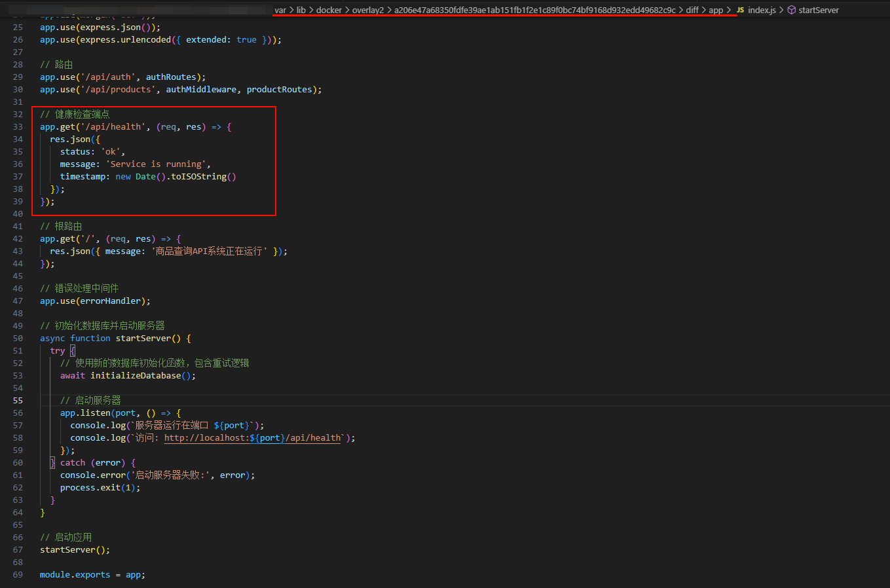This screenshot has width=890, height=588.
Task: Select the 'diff' breadcrumb folder
Action: [x=692, y=10]
